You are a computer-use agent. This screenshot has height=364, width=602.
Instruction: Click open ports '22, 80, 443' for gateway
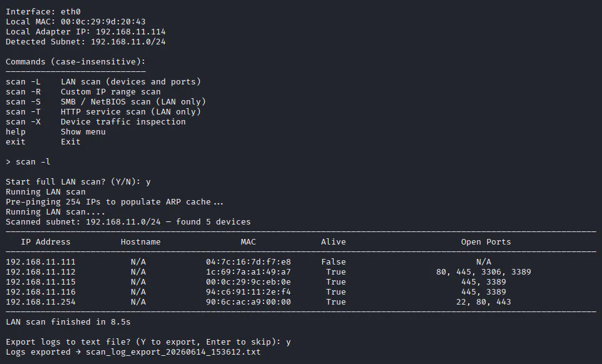tap(484, 302)
